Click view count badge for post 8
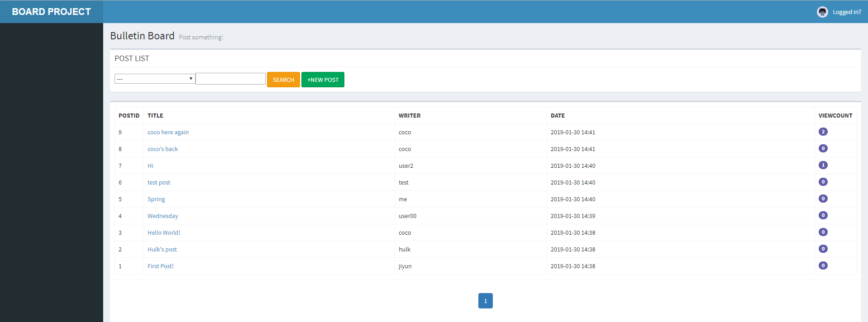868x322 pixels. [x=823, y=148]
